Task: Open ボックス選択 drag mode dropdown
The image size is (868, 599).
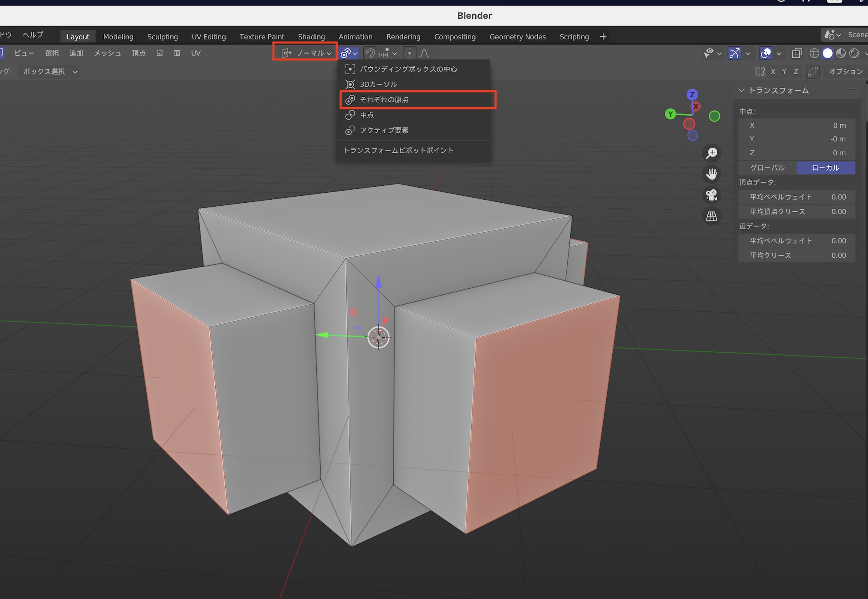Action: pyautogui.click(x=50, y=72)
